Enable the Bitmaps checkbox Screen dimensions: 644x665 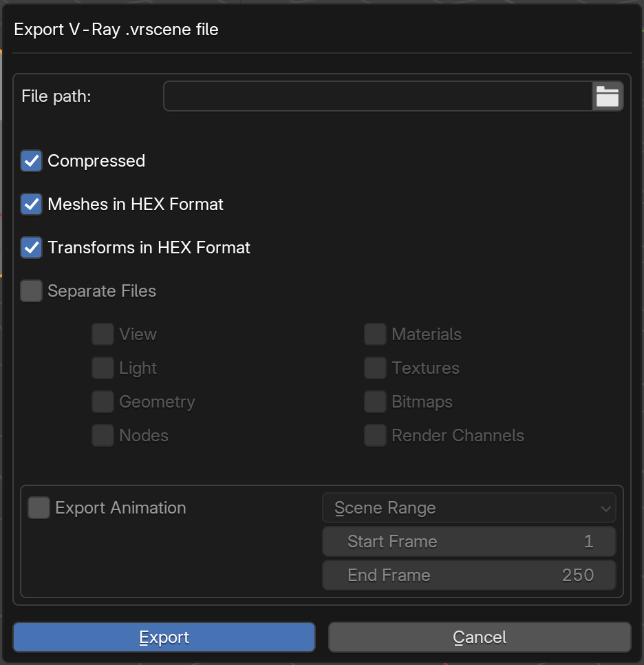click(x=375, y=401)
